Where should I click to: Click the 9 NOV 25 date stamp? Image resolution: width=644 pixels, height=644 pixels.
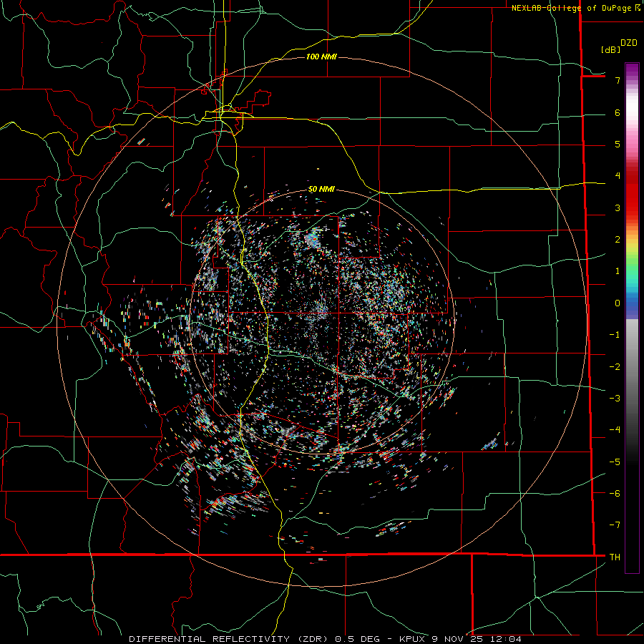[x=457, y=639]
